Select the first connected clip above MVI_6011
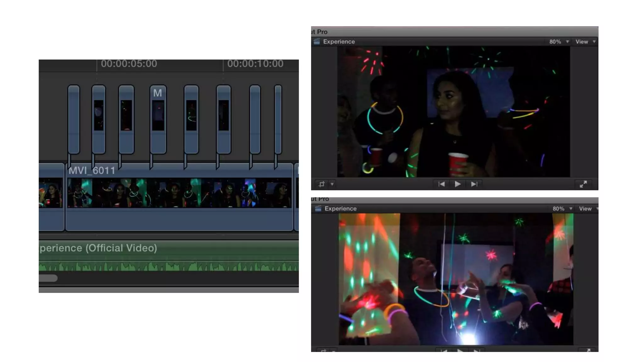 tap(74, 119)
